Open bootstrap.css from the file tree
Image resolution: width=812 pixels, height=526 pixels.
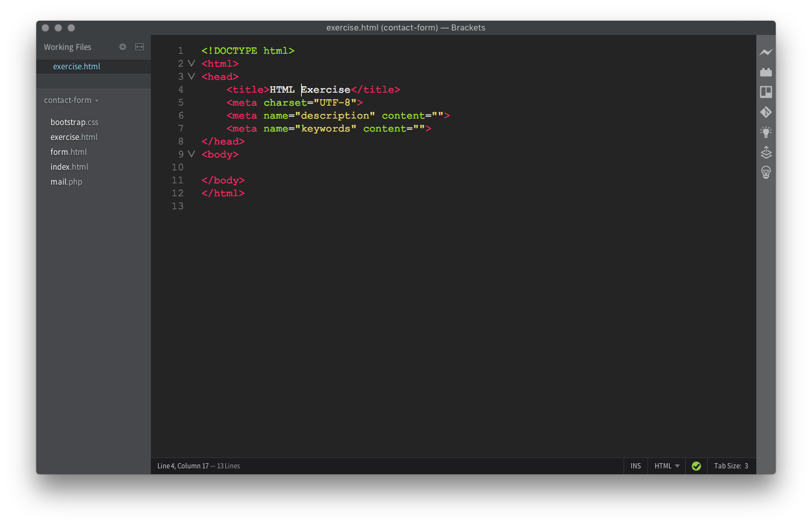[x=74, y=122]
